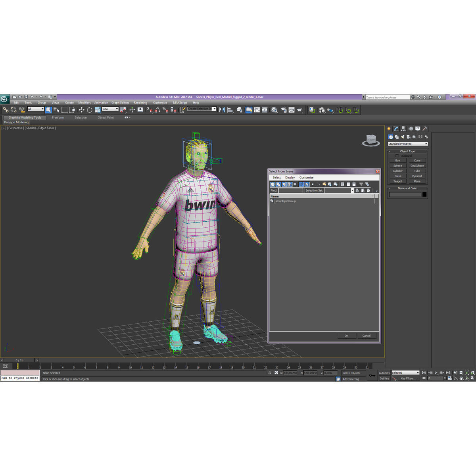Viewport: 476px width, 476px height.
Task: Select the Lights category icon in Create panel
Action: (402, 137)
